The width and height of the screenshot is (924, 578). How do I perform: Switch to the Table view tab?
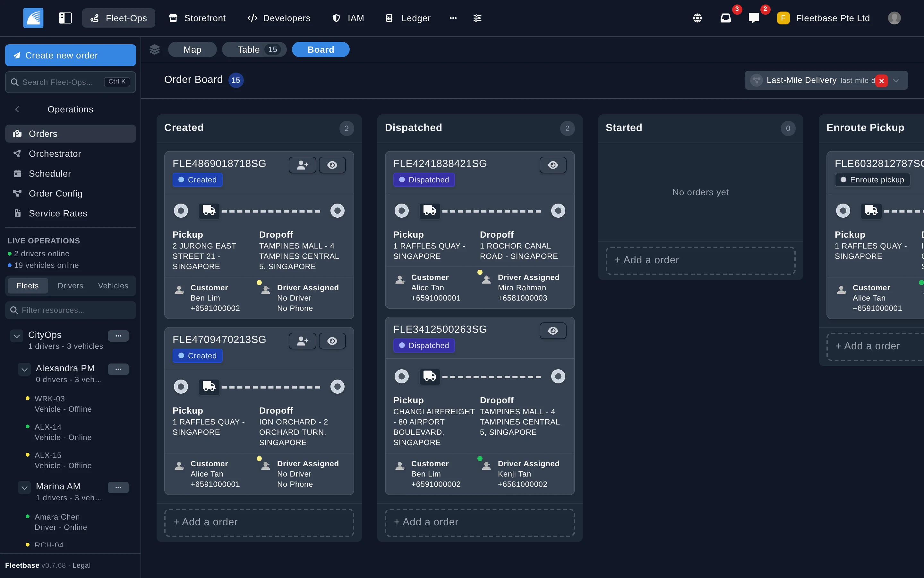pos(254,49)
